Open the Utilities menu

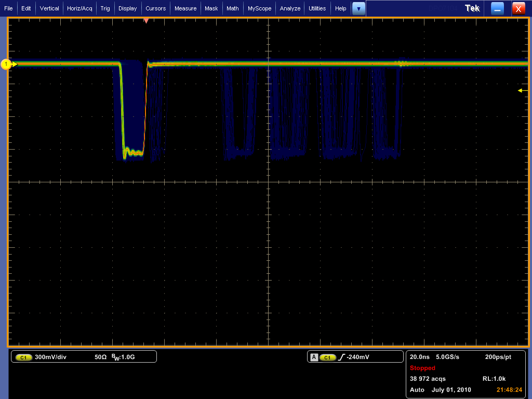pos(317,8)
